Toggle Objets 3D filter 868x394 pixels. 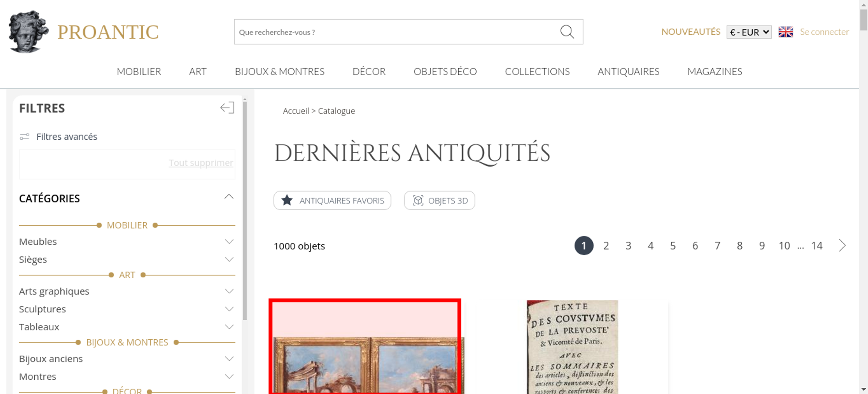(439, 200)
